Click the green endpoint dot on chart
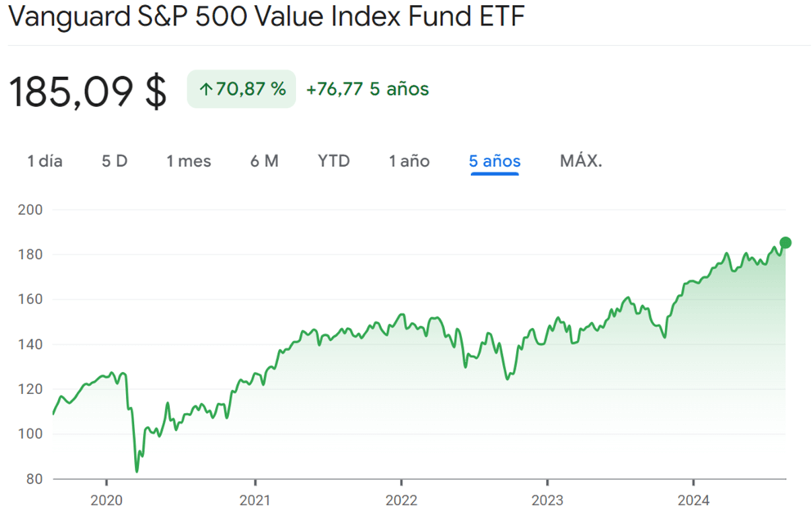This screenshot has width=812, height=529. [785, 242]
